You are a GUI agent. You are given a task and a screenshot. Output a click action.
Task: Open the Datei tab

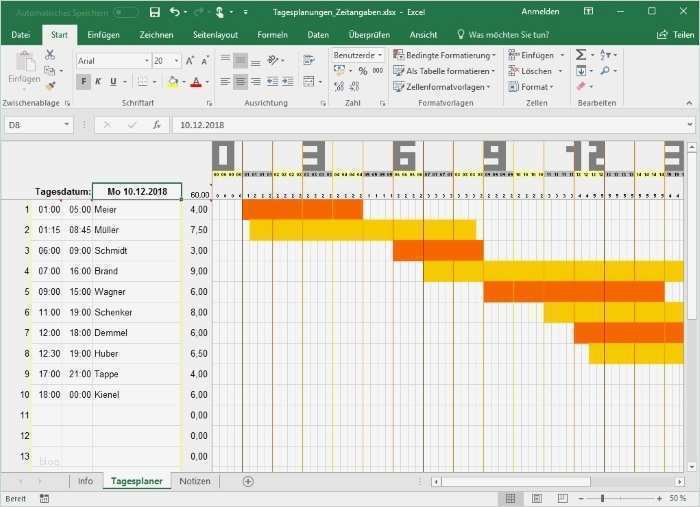pos(21,35)
